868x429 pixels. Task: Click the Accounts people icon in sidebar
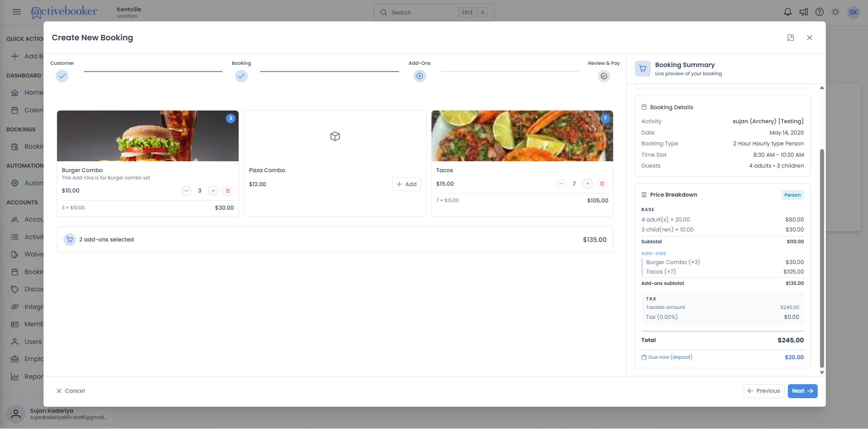[15, 219]
